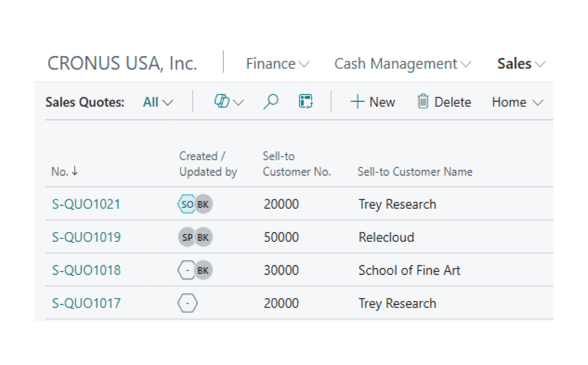Open quote S-QUO1021 link
588x365 pixels.
coord(86,204)
